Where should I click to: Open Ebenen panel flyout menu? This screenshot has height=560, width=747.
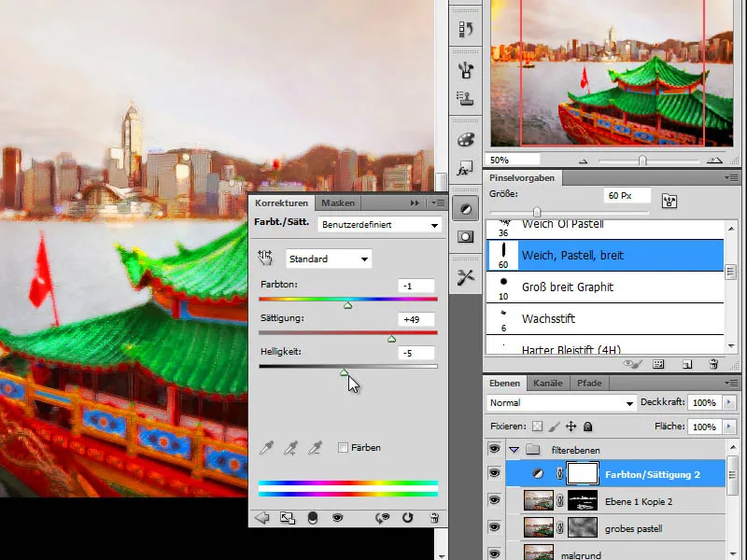pyautogui.click(x=731, y=383)
